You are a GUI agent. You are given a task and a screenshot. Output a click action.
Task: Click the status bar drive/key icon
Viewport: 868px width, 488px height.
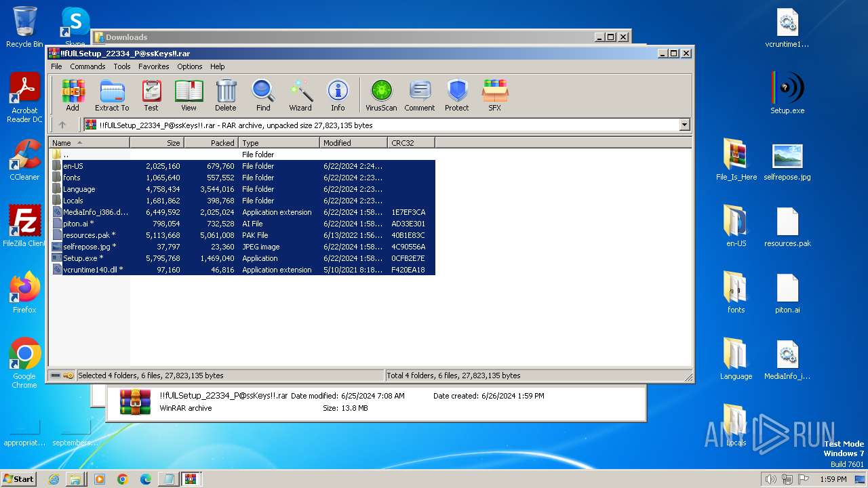62,375
